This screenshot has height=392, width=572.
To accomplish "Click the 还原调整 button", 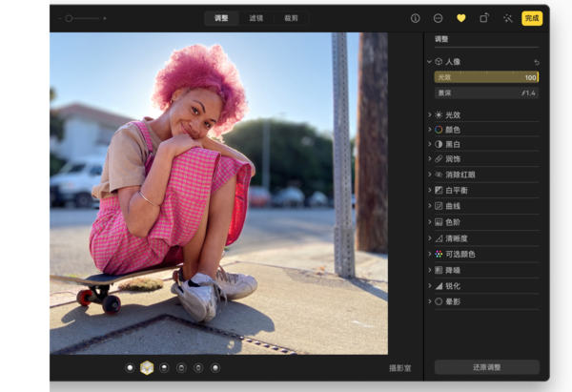I will [x=486, y=367].
